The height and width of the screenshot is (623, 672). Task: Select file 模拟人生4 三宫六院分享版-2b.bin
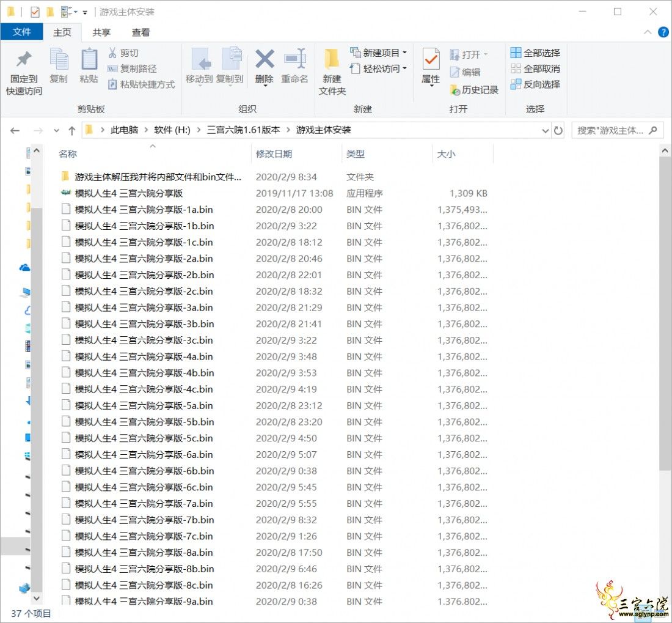(144, 275)
